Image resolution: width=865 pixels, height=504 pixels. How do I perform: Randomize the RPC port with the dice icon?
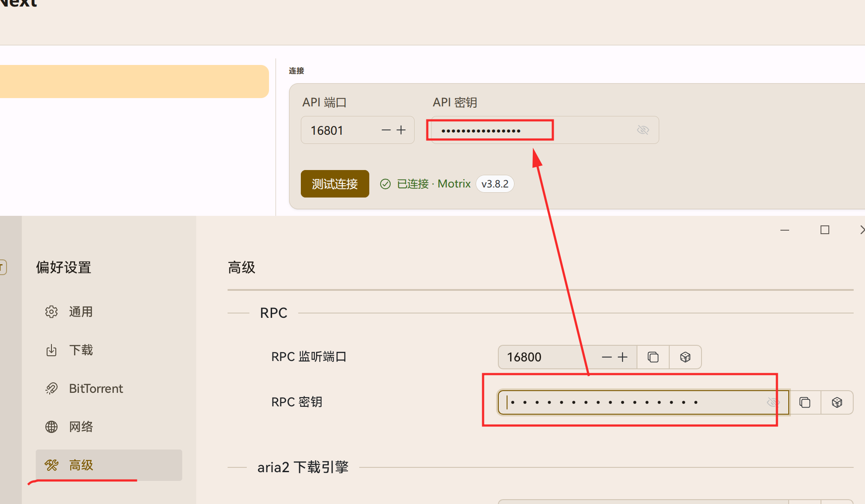(x=685, y=357)
